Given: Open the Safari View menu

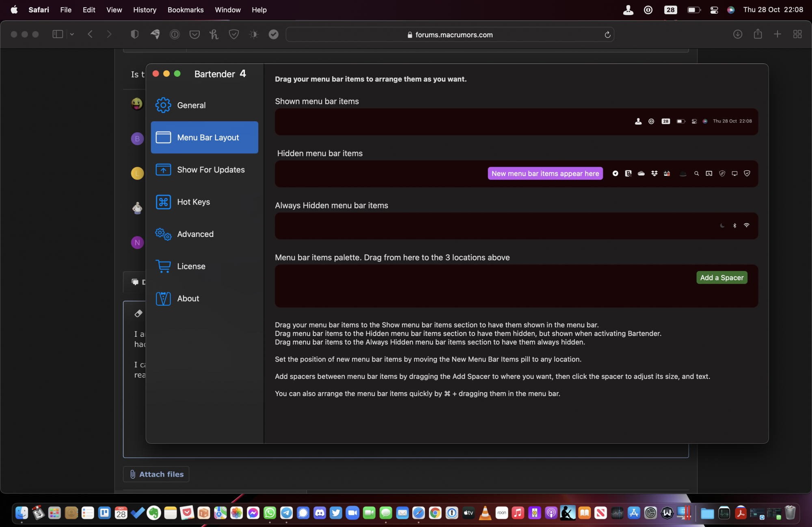Looking at the screenshot, I should coord(114,10).
